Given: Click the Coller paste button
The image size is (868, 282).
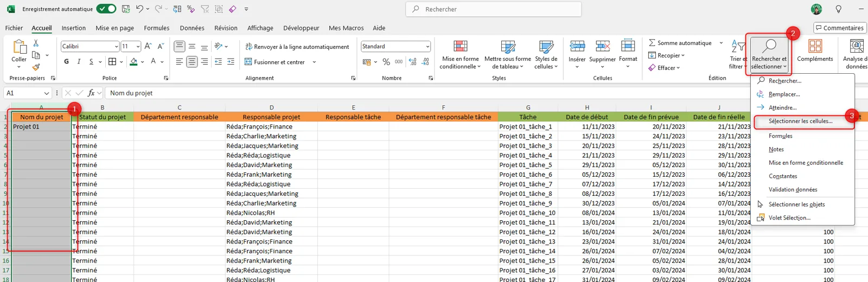Looking at the screenshot, I should tap(19, 53).
